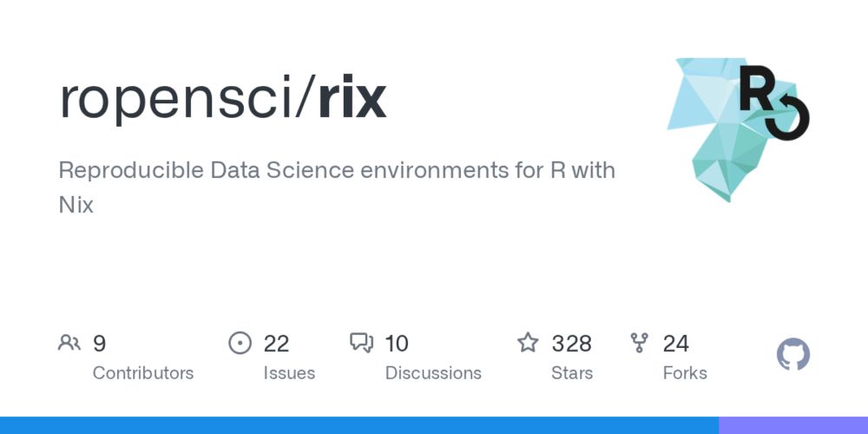Open the rOpenSci polygon logo image

(x=738, y=128)
